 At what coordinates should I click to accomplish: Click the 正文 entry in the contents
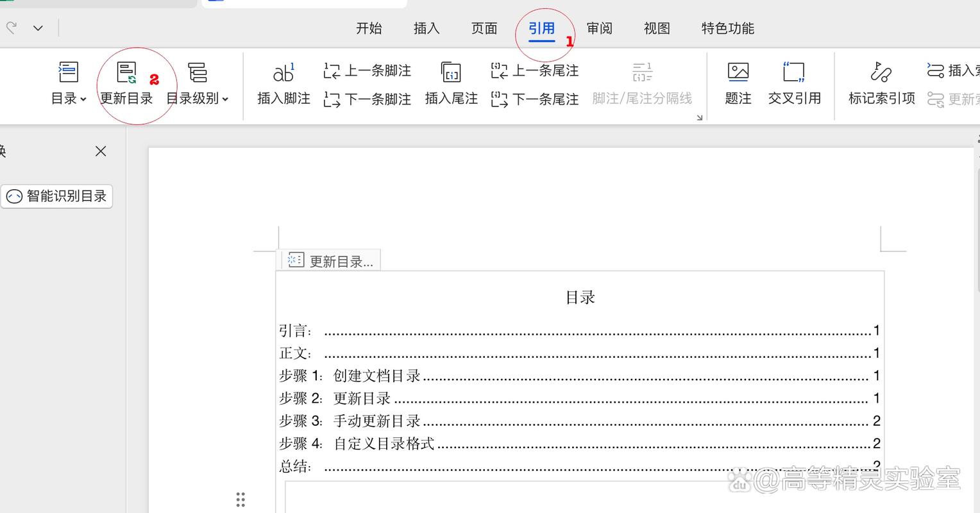[x=579, y=353]
